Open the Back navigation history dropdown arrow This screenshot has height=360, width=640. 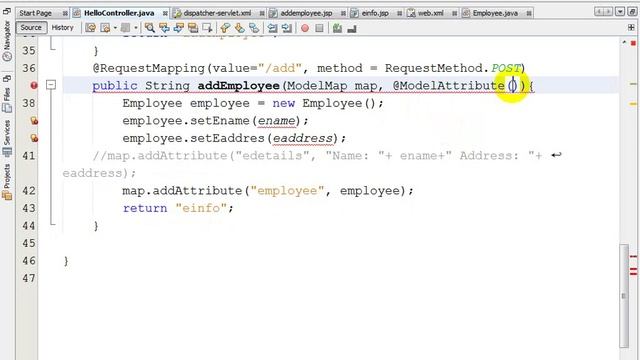(115, 28)
